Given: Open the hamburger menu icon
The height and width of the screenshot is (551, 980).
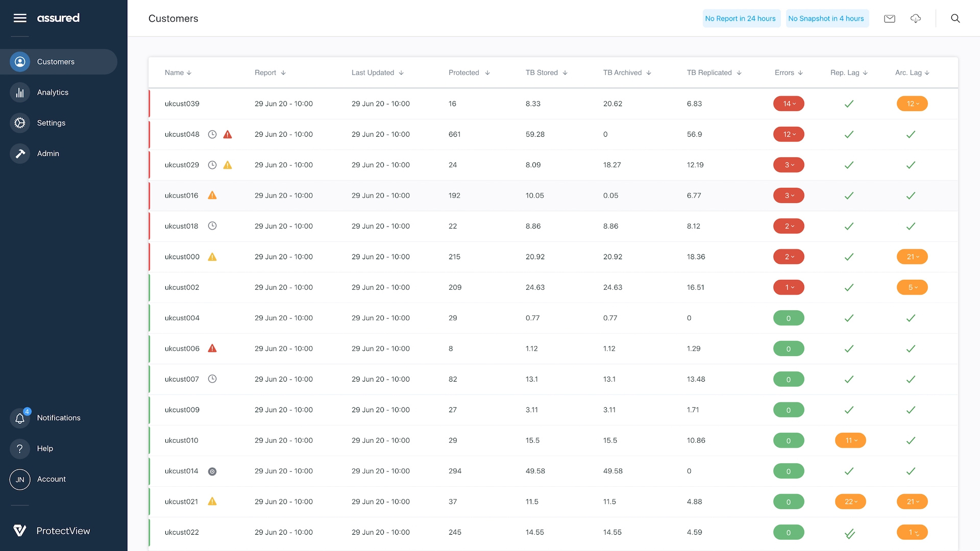Looking at the screenshot, I should (x=20, y=18).
